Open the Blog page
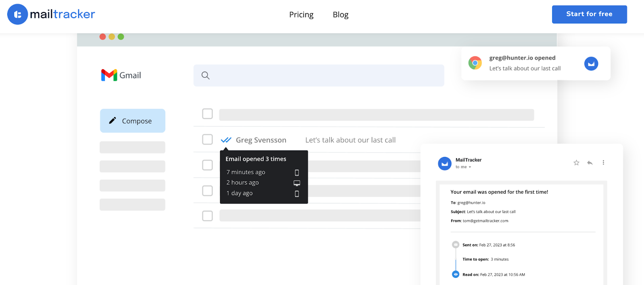The height and width of the screenshot is (285, 644). pos(341,14)
